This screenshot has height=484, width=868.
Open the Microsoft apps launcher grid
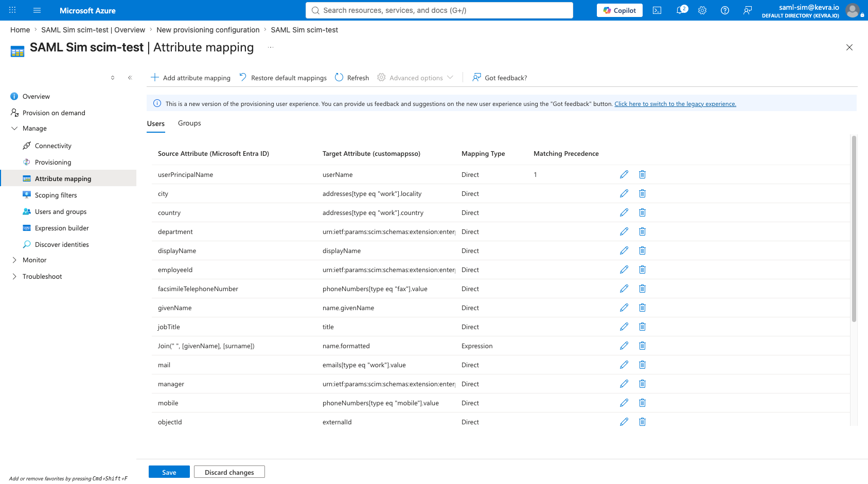(12, 10)
